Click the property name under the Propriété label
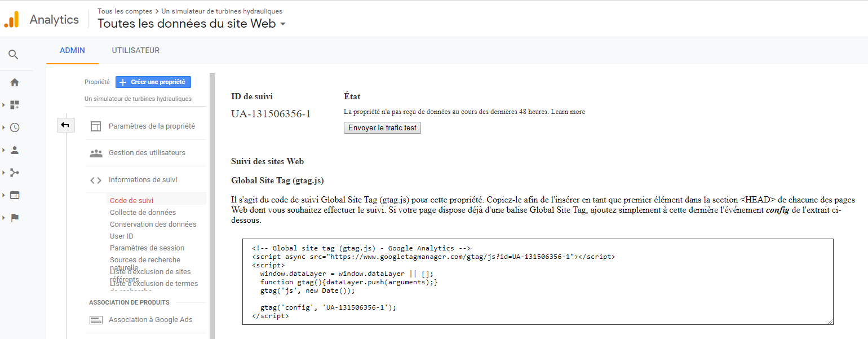Image resolution: width=868 pixels, height=339 pixels. [138, 99]
